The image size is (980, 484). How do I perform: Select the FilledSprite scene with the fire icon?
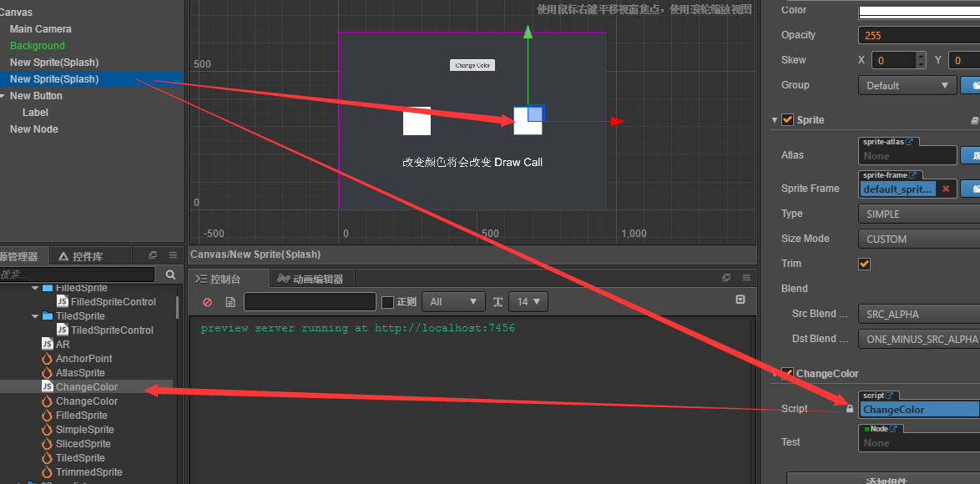pos(74,416)
